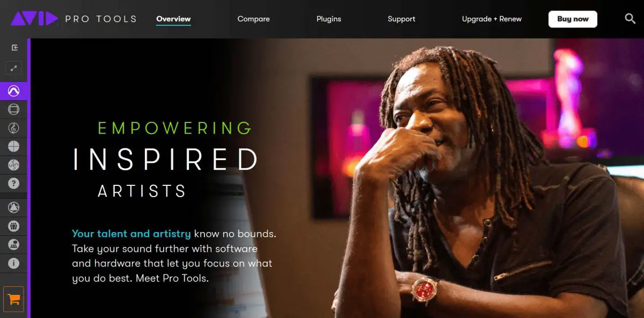Click the gift box sidebar icon
This screenshot has height=318, width=644.
[14, 226]
